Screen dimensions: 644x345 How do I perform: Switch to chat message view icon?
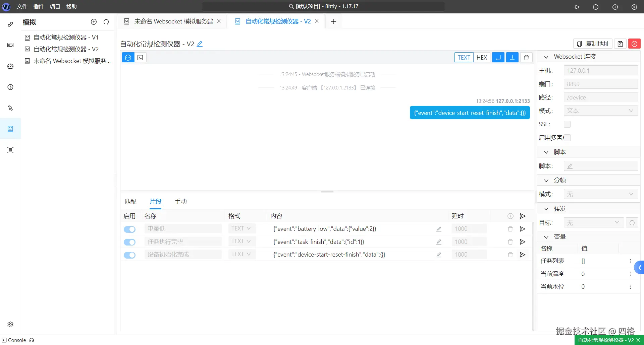(128, 57)
